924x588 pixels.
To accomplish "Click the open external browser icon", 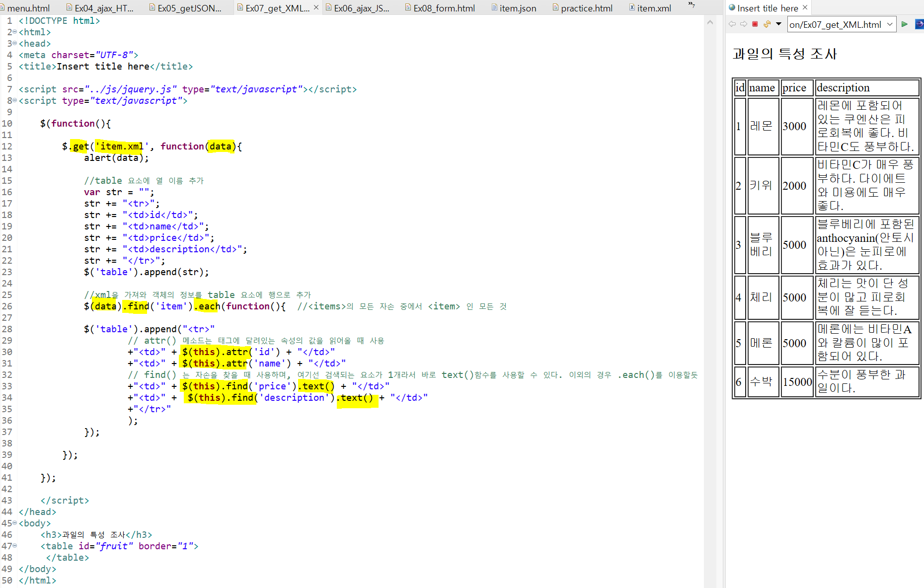I will (x=920, y=24).
